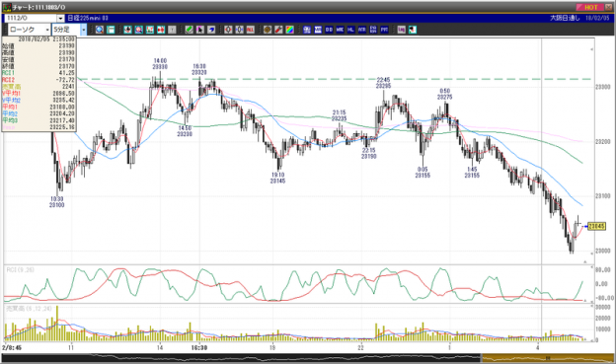Screen dimensions: 616x364
Task: Toggle the HL indicator button
Action: click(x=350, y=30)
